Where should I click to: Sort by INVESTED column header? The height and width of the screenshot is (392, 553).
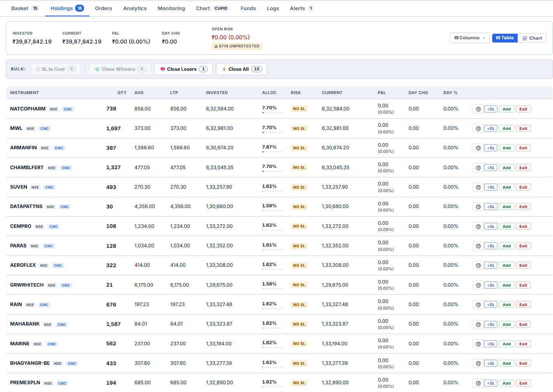217,93
